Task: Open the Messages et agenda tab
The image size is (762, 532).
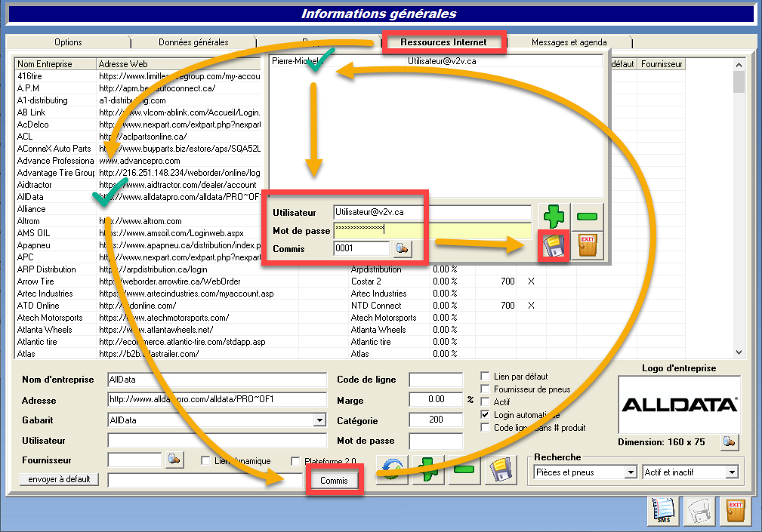Action: (x=569, y=42)
